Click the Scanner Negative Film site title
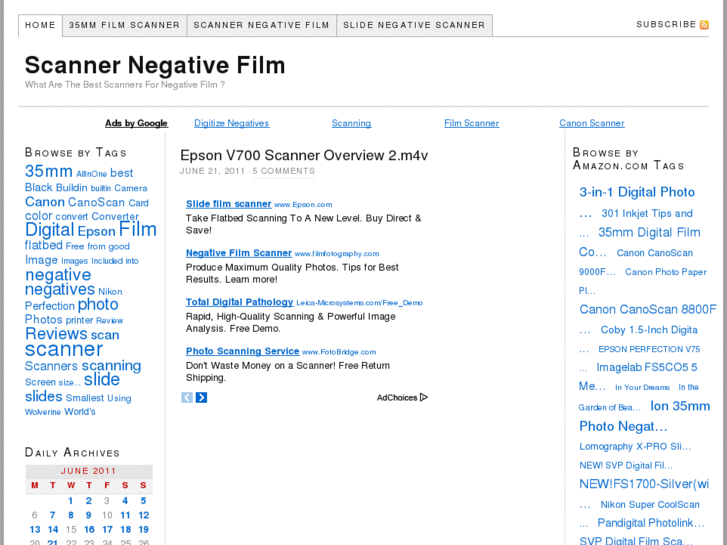This screenshot has height=545, width=727. (x=155, y=65)
